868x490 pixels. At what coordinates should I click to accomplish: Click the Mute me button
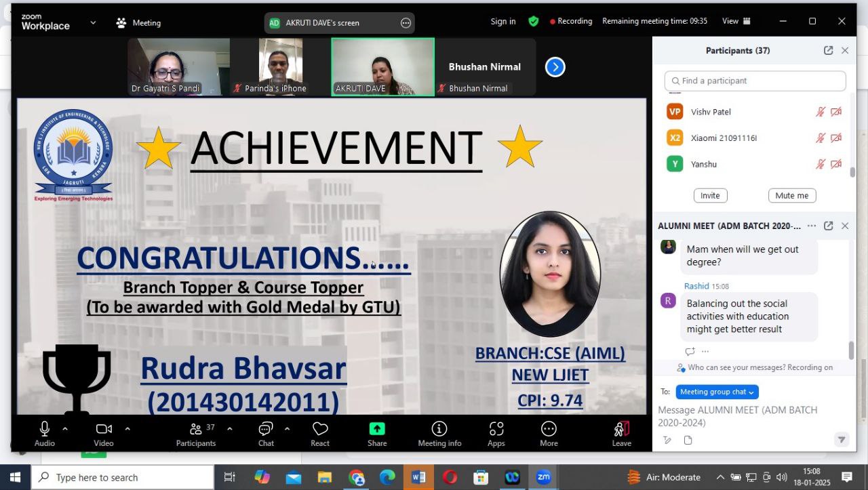click(x=791, y=196)
